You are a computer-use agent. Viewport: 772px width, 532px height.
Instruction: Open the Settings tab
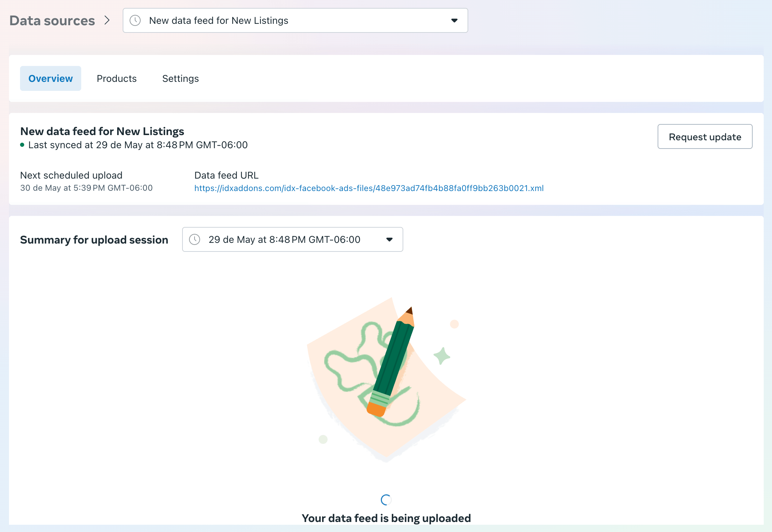[180, 78]
